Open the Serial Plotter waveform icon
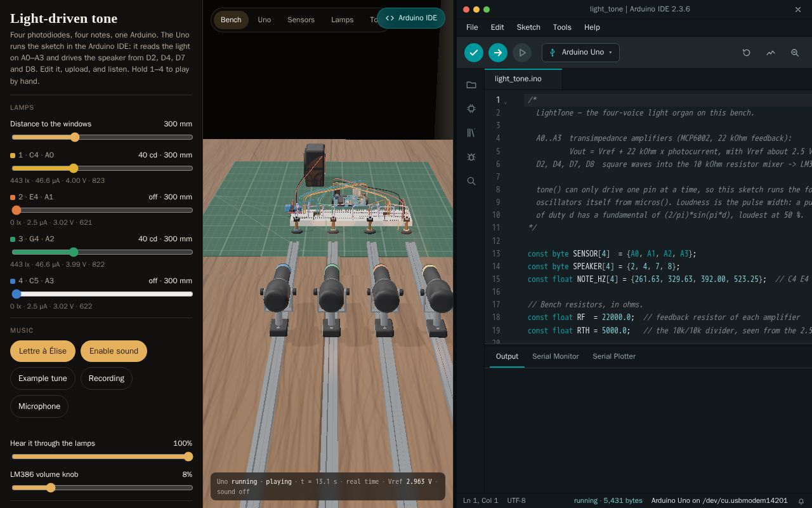 [771, 53]
